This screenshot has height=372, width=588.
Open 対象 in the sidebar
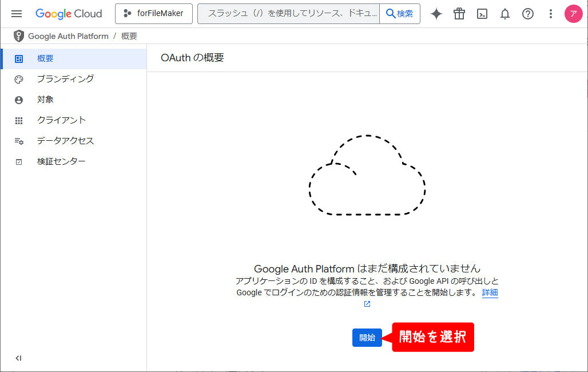pyautogui.click(x=74, y=100)
